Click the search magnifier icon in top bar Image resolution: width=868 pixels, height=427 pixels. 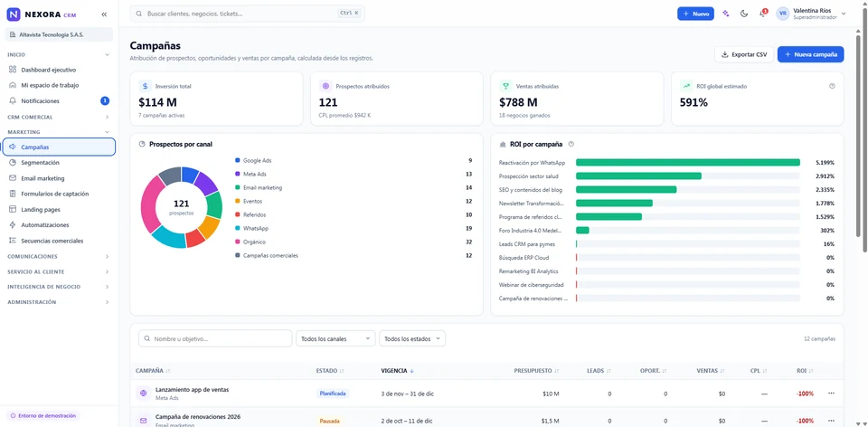point(138,14)
